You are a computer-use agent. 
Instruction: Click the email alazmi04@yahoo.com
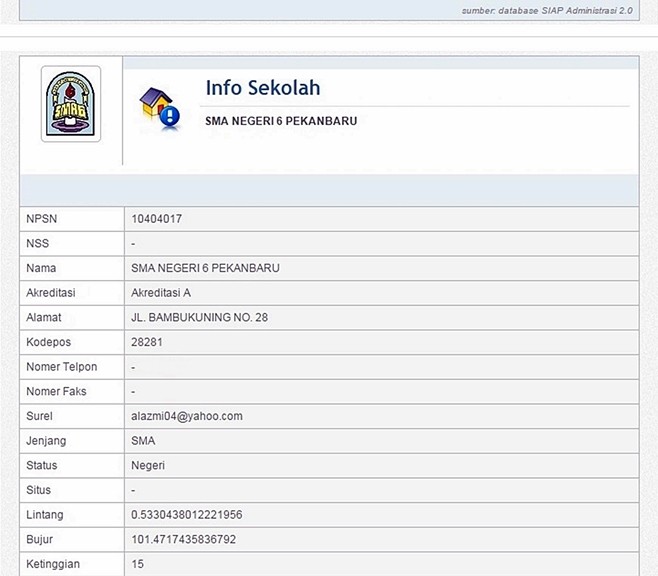[x=187, y=416]
